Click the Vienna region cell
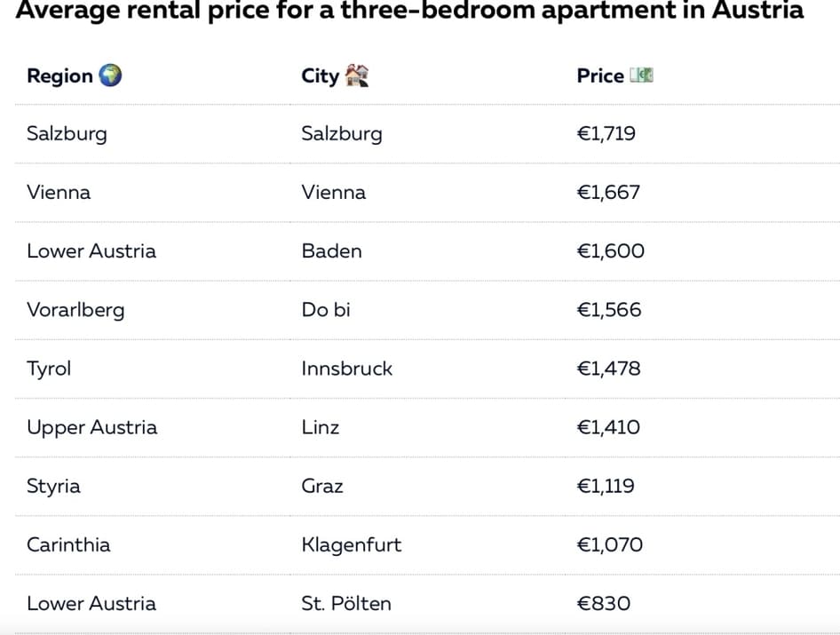Viewport: 840px width, 635px height. (59, 192)
